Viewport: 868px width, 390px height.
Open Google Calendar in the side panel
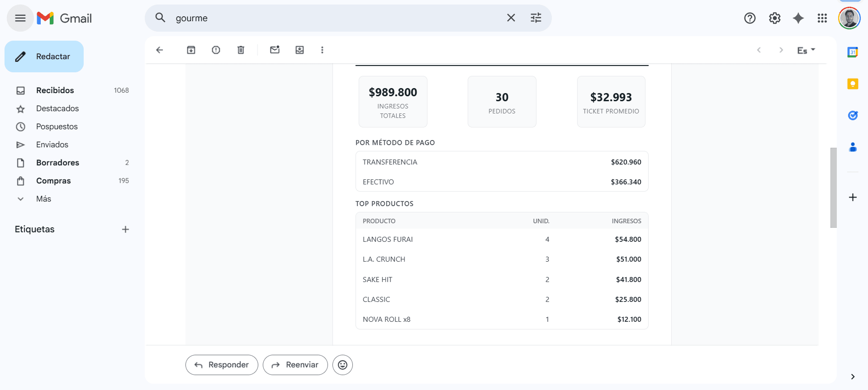coord(853,52)
